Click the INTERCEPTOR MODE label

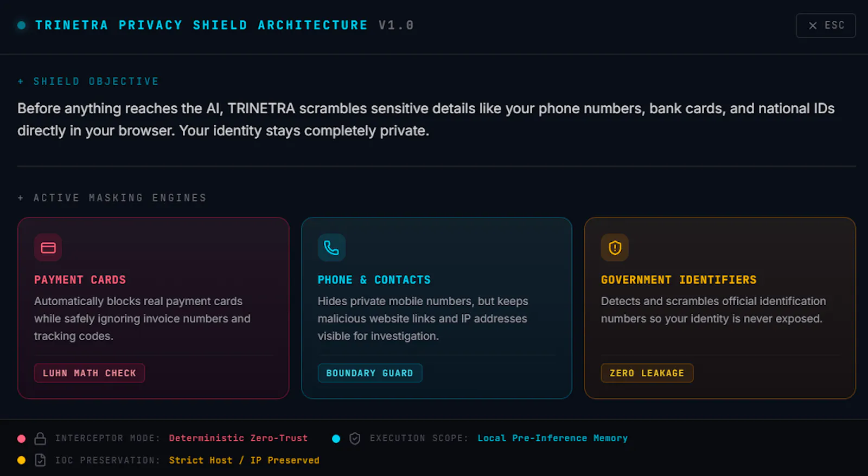pos(107,438)
